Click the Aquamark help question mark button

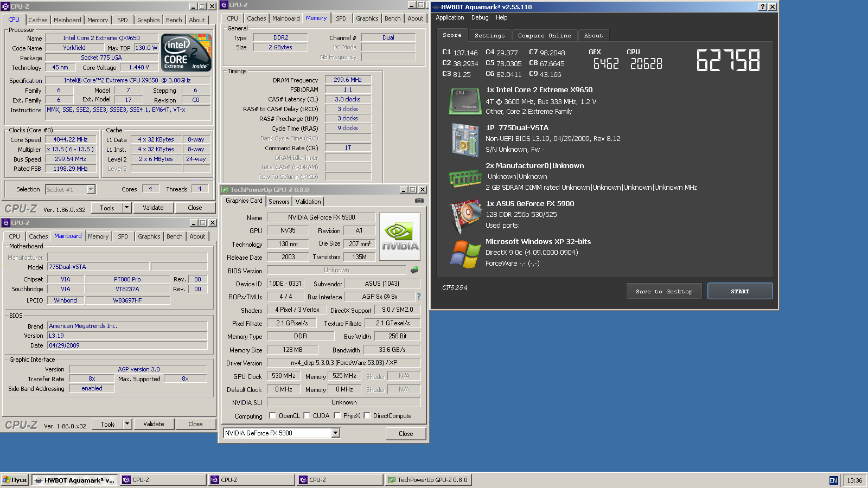[762, 7]
